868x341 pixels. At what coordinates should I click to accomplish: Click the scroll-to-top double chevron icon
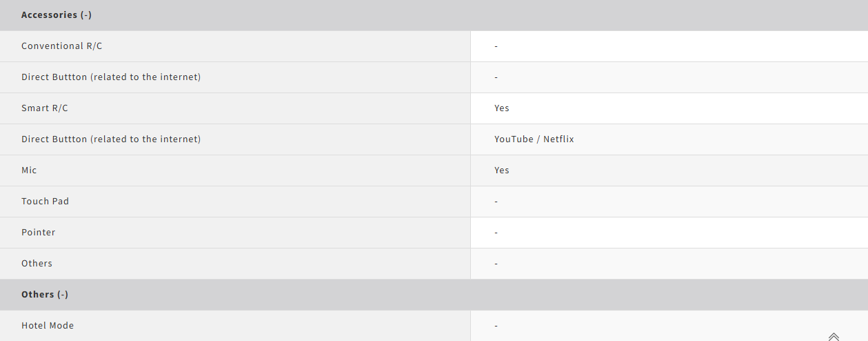pyautogui.click(x=834, y=336)
